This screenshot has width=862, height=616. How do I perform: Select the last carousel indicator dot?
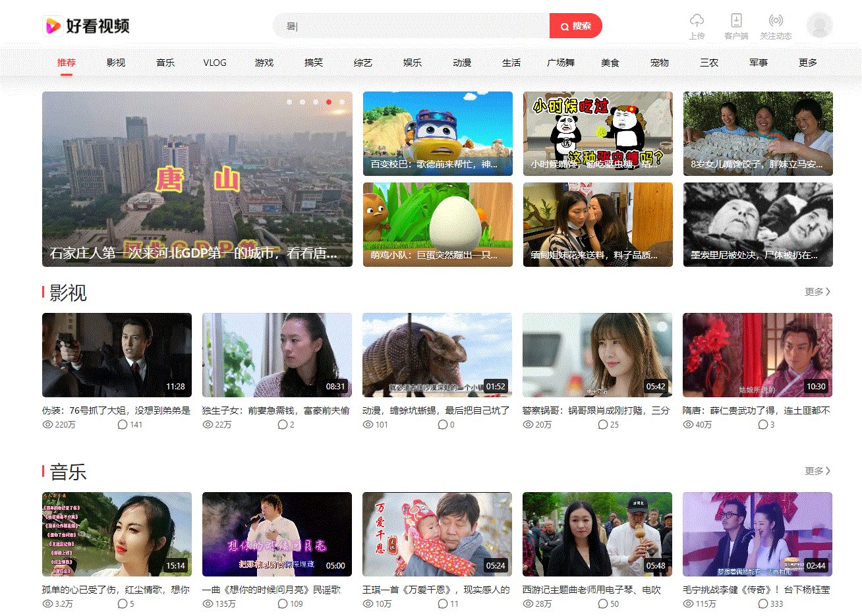tap(342, 102)
